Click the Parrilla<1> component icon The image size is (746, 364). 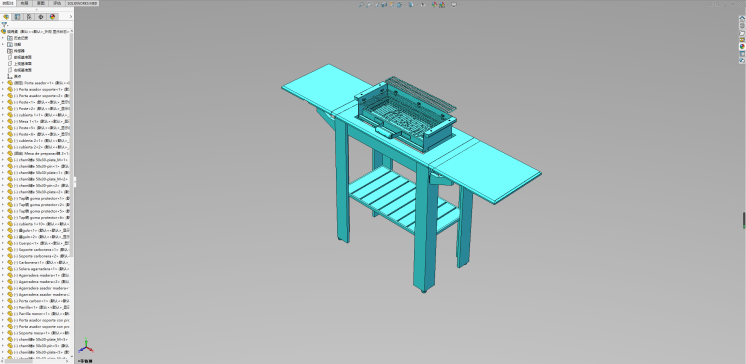click(10, 307)
